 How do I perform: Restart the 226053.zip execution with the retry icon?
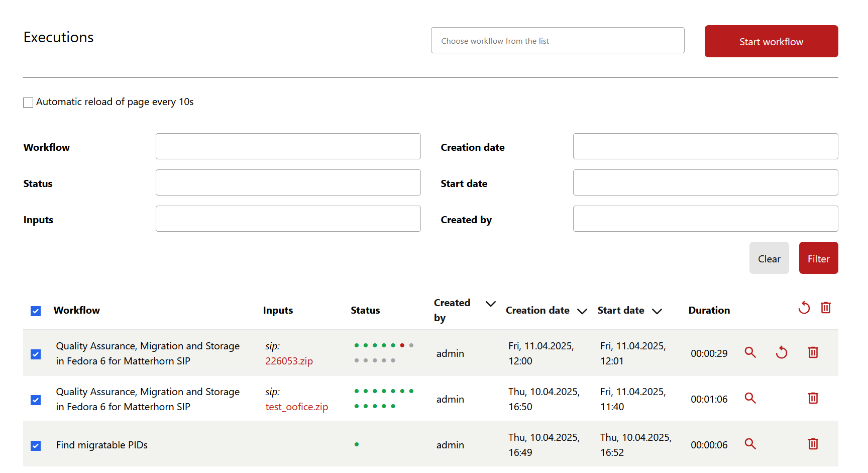782,352
